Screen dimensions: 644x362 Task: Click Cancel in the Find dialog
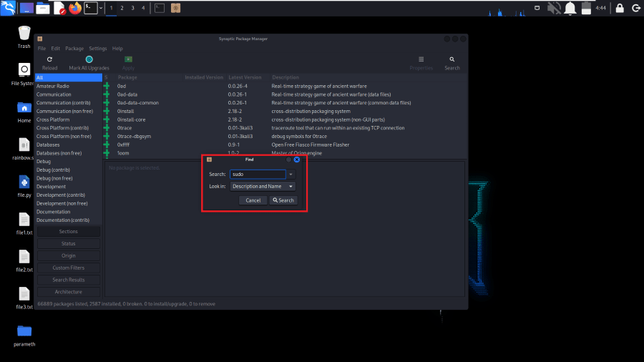(253, 200)
